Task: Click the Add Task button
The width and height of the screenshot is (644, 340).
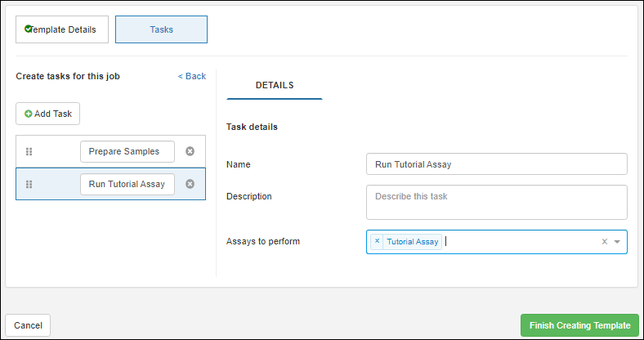Action: [48, 114]
